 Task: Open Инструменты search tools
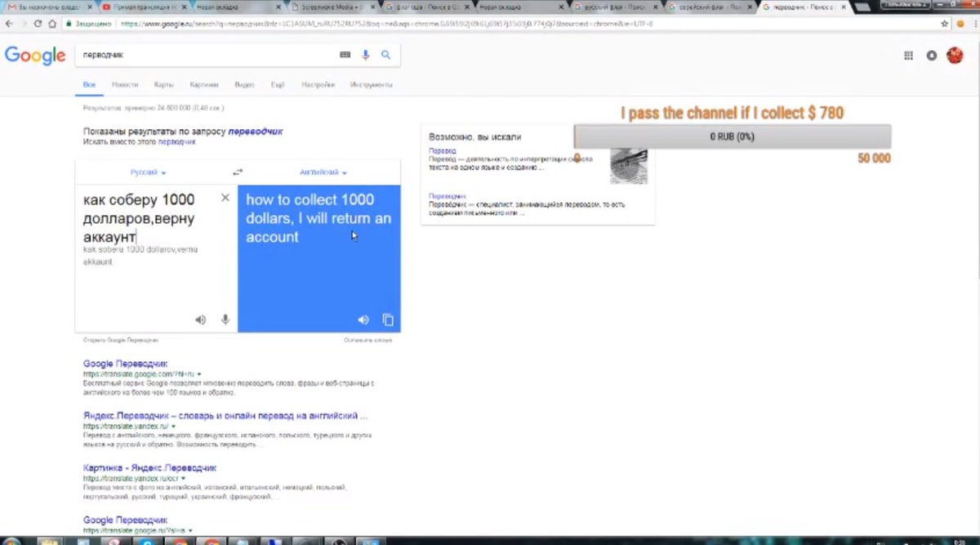click(x=372, y=85)
